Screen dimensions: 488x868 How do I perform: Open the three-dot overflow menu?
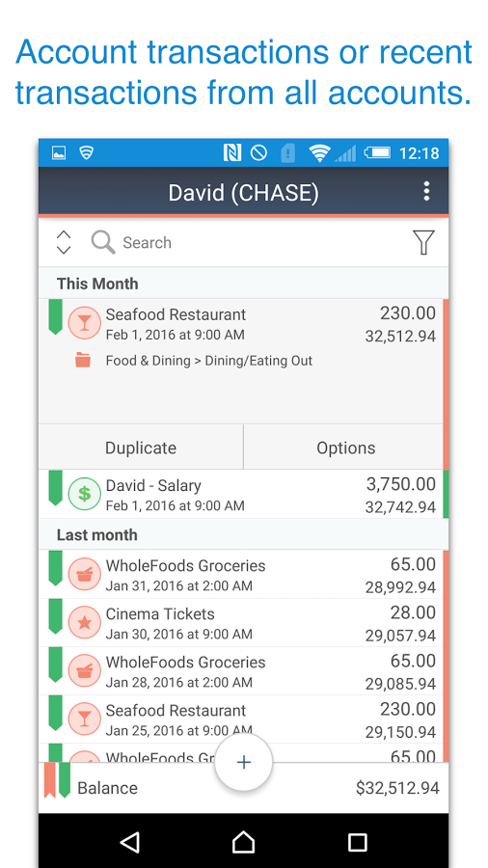click(x=425, y=191)
